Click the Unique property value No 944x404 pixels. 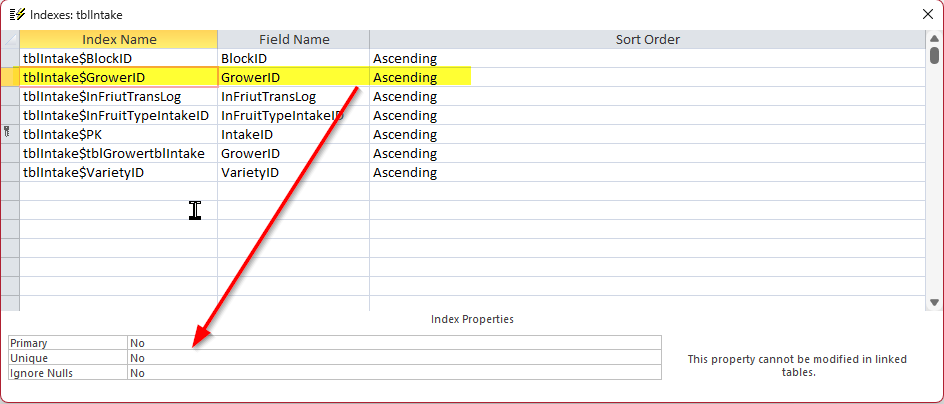[x=394, y=358]
